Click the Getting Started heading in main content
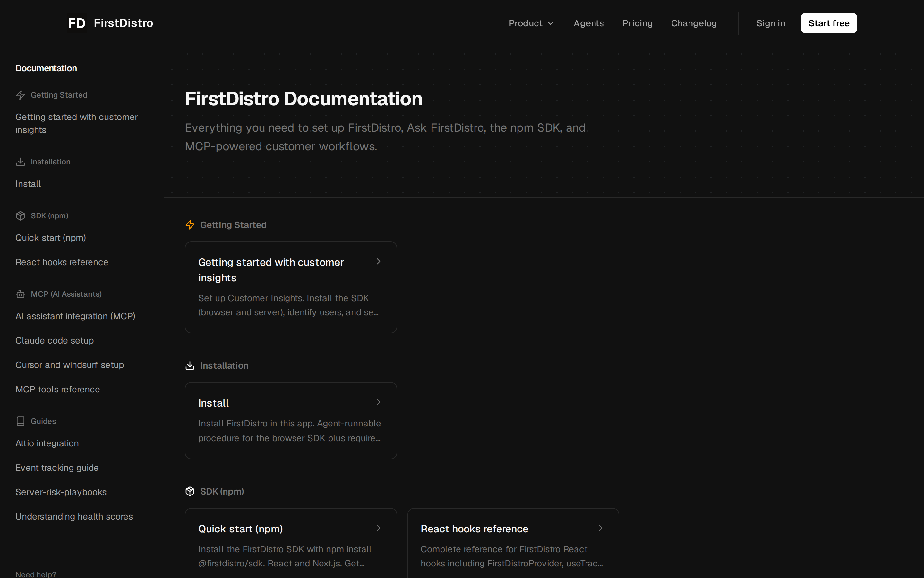 click(x=233, y=225)
